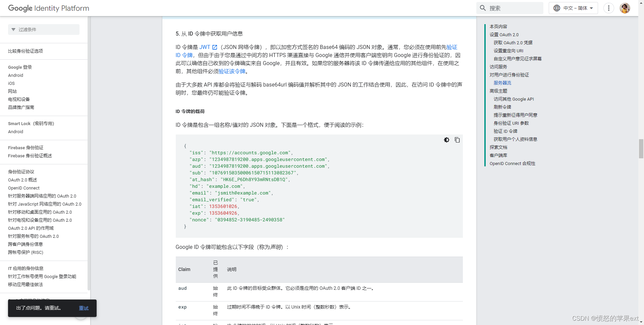
Task: Open the user account avatar
Action: click(x=625, y=8)
